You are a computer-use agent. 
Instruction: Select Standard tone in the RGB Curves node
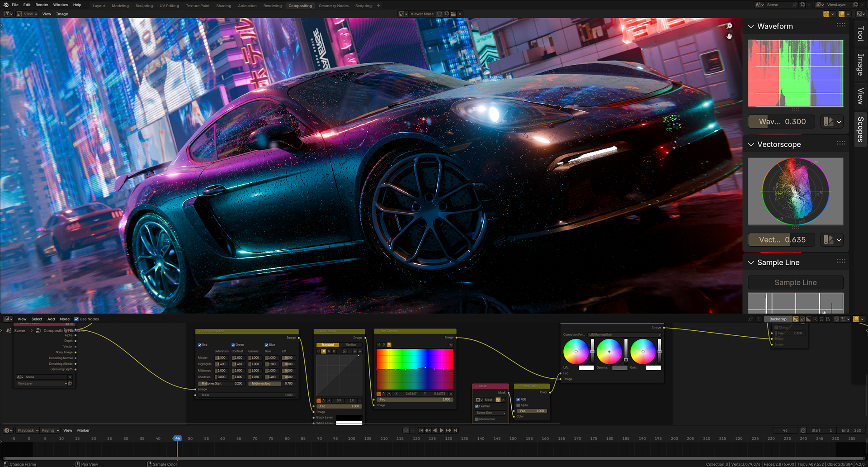point(328,345)
